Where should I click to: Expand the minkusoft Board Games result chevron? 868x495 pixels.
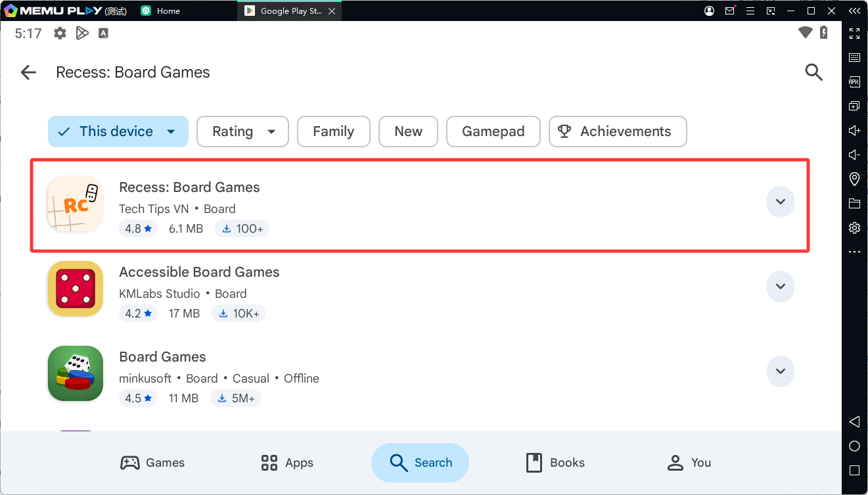pos(781,371)
